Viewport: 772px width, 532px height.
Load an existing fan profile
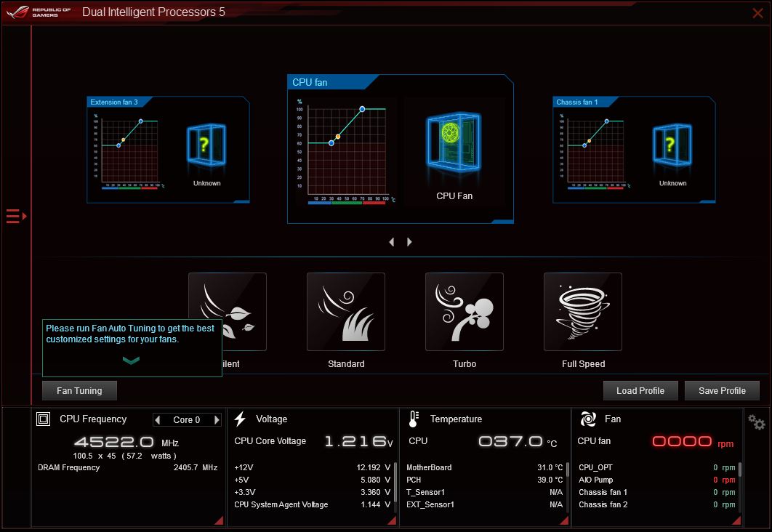[x=640, y=390]
